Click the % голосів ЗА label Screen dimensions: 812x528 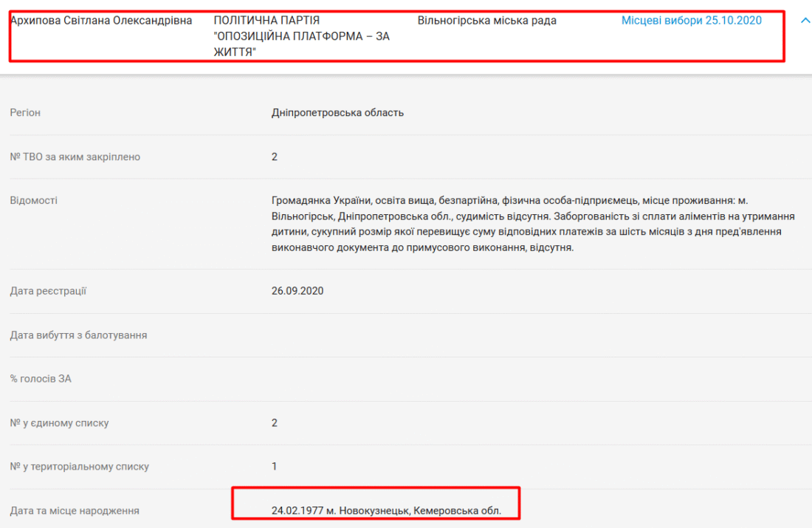pos(41,379)
